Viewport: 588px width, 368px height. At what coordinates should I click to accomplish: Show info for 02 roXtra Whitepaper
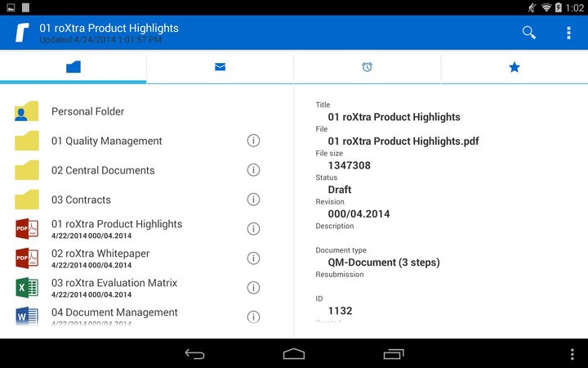(253, 258)
